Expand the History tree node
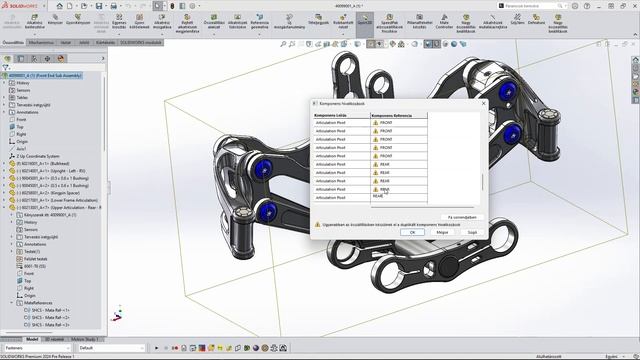This screenshot has width=640, height=360. pyautogui.click(x=4, y=83)
